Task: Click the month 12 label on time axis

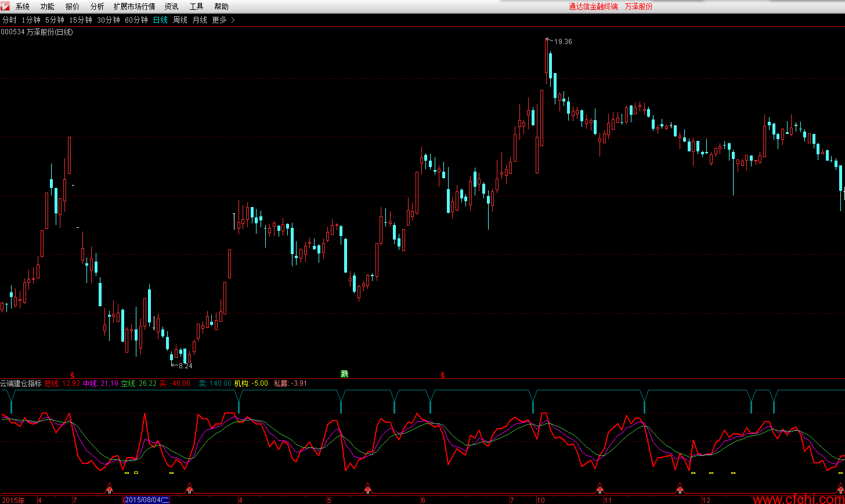Action: (706, 500)
